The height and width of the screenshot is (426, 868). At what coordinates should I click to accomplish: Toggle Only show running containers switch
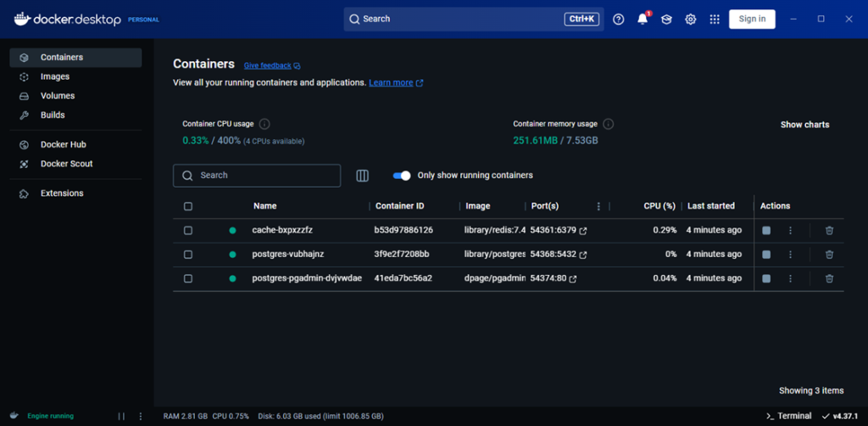point(402,176)
